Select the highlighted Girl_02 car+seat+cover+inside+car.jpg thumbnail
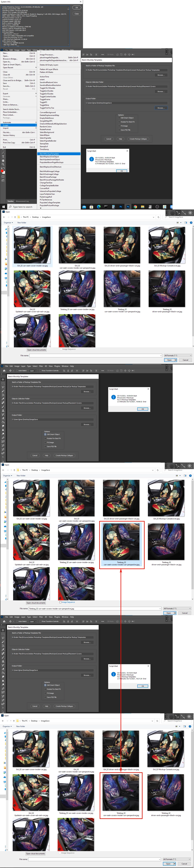 32,247
